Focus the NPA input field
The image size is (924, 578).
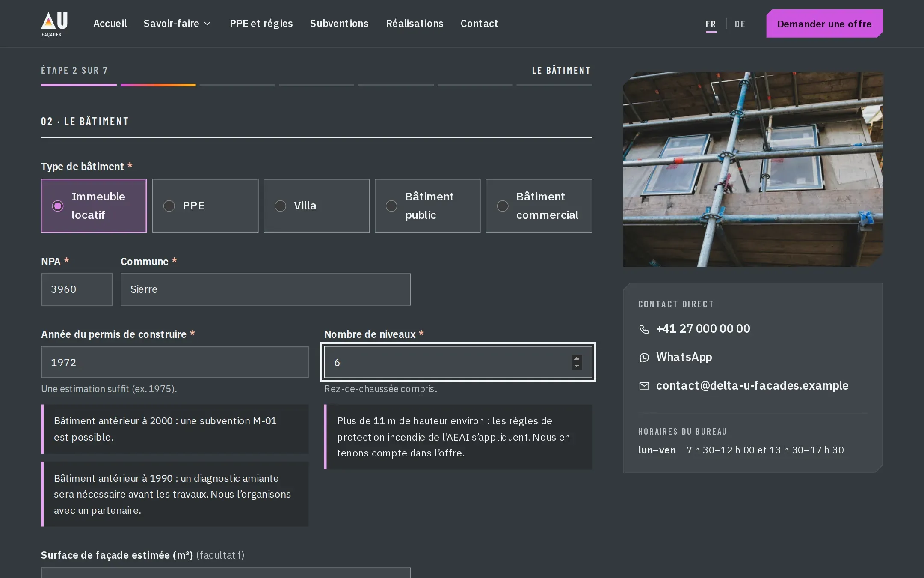tap(77, 289)
